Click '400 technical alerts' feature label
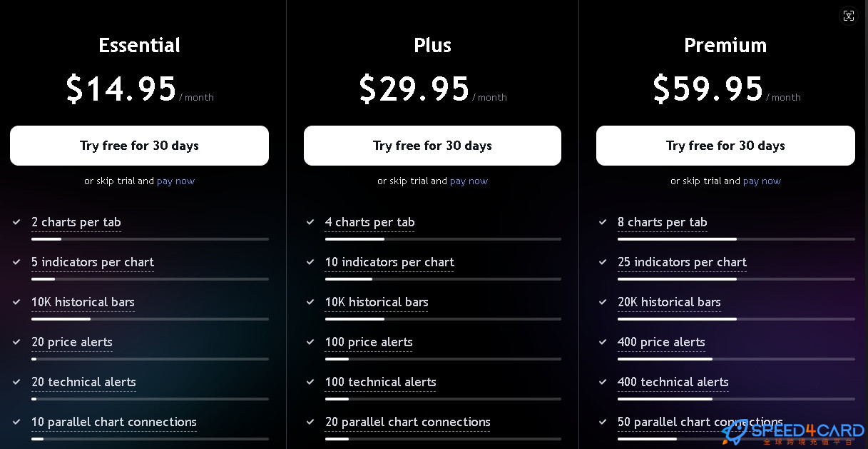Image resolution: width=868 pixels, height=449 pixels. (x=673, y=382)
